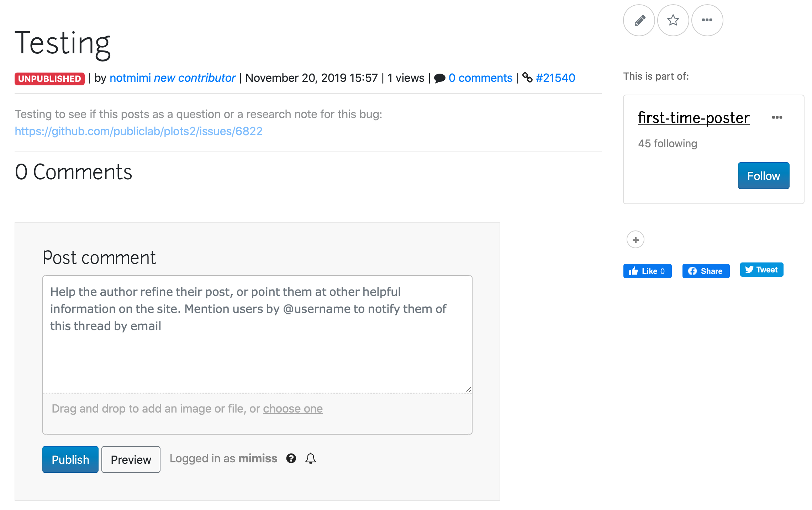Toggle the notification bell near the Publish button
The height and width of the screenshot is (510, 812).
click(310, 459)
